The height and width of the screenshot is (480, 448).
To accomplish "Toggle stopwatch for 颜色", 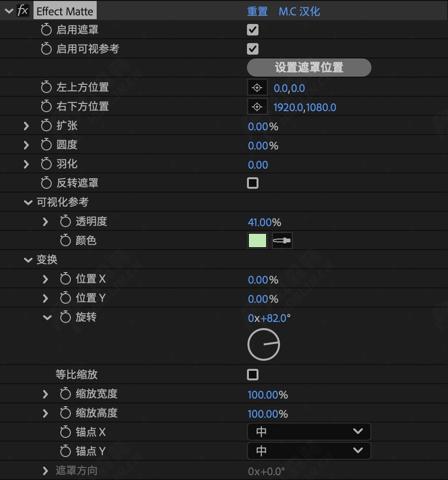I will click(x=65, y=240).
